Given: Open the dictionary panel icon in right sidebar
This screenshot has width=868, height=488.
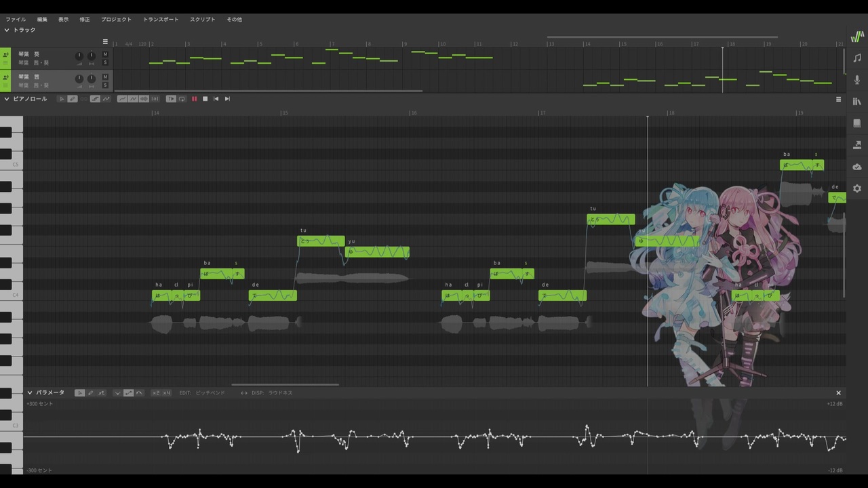Looking at the screenshot, I should [857, 123].
